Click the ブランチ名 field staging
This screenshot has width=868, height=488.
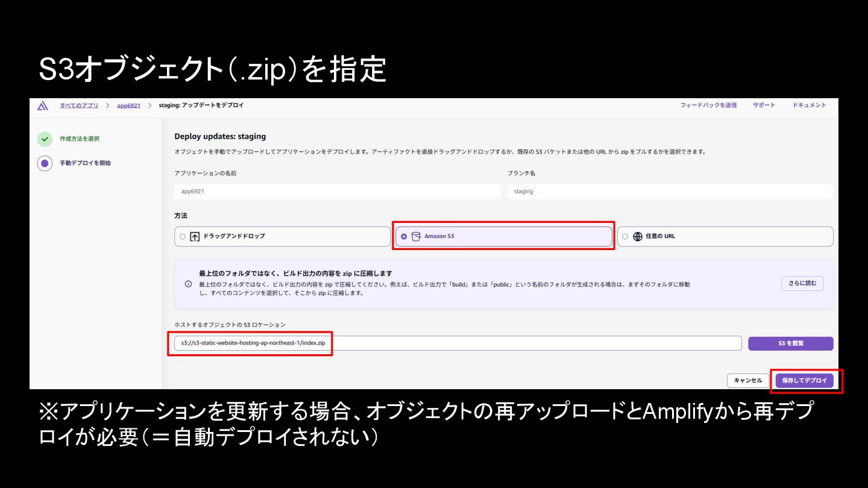point(670,192)
